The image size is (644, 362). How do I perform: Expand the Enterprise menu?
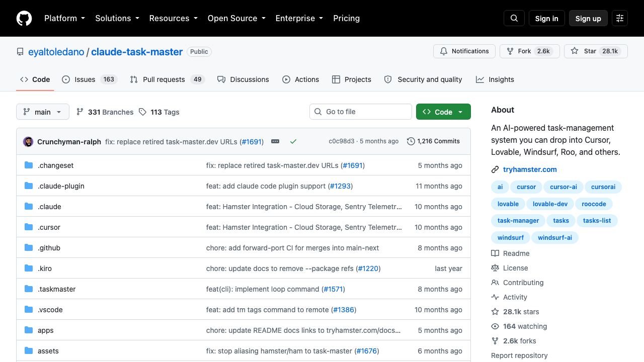(299, 18)
